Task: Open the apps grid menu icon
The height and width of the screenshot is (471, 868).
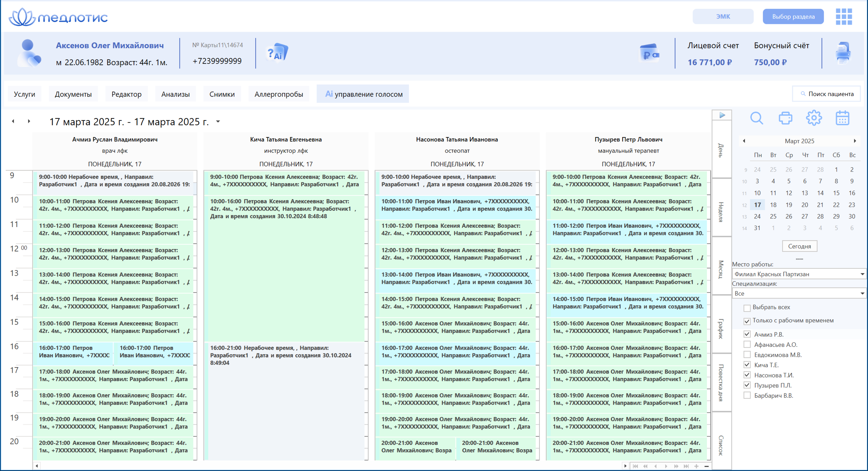Action: (844, 16)
